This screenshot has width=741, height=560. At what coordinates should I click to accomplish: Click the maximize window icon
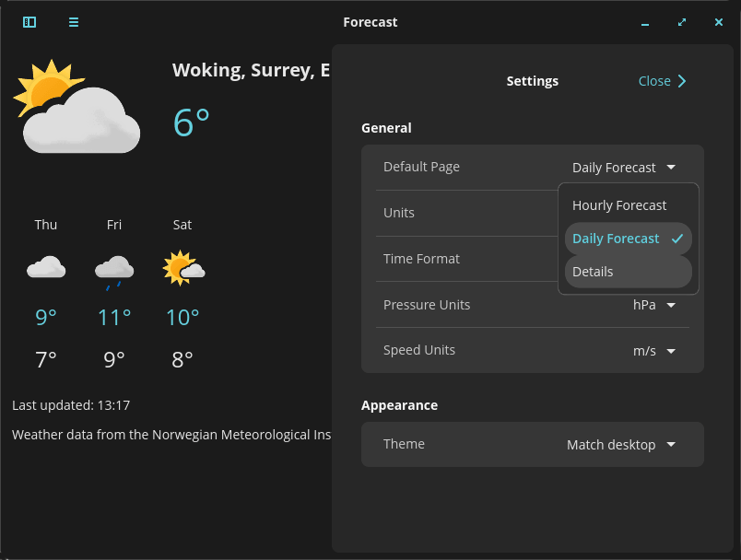click(681, 21)
